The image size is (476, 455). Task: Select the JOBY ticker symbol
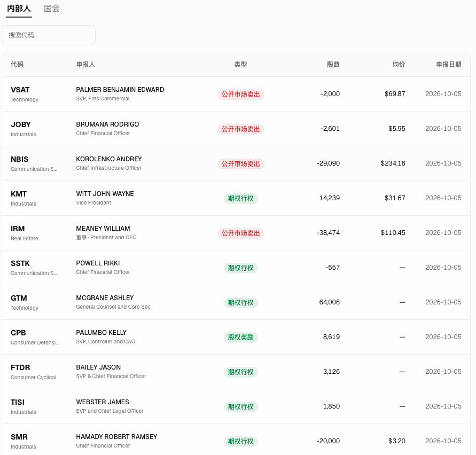[21, 124]
